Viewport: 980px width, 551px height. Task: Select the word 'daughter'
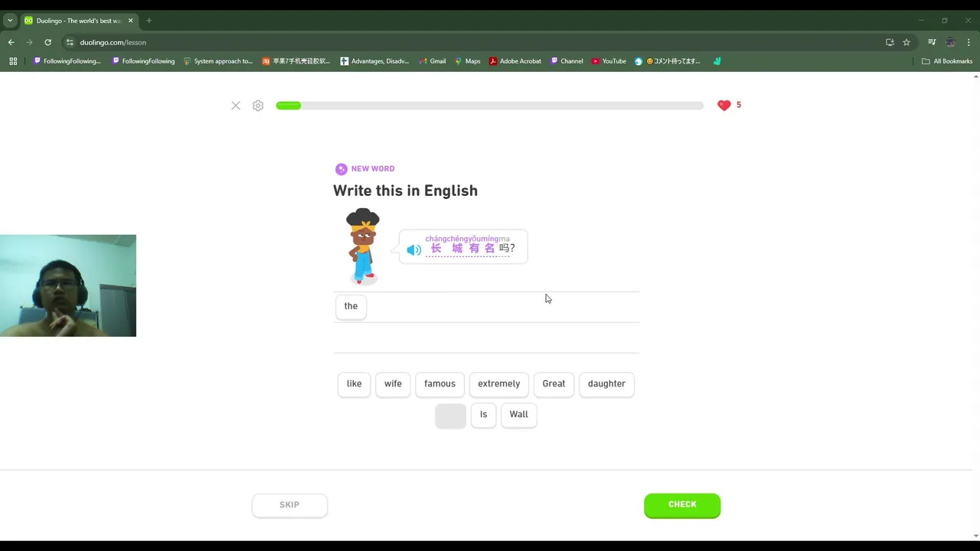pyautogui.click(x=606, y=384)
